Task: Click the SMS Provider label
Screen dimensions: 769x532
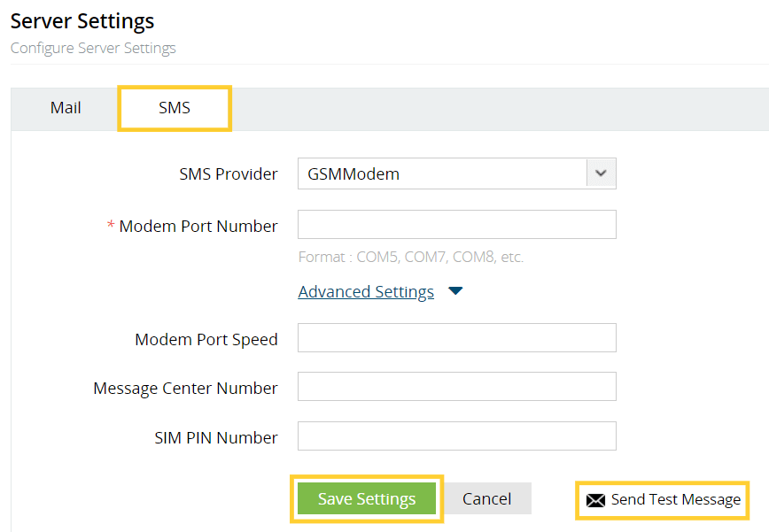Action: point(229,174)
